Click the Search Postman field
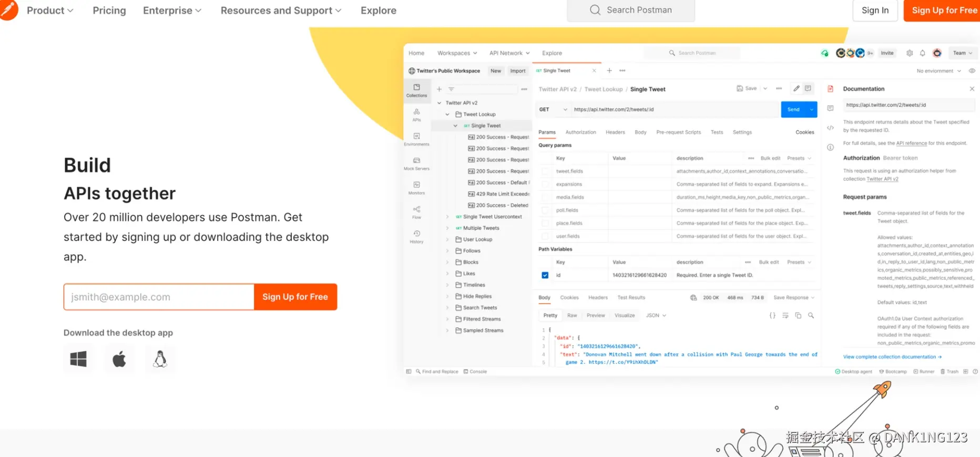The width and height of the screenshot is (980, 457). tap(631, 10)
